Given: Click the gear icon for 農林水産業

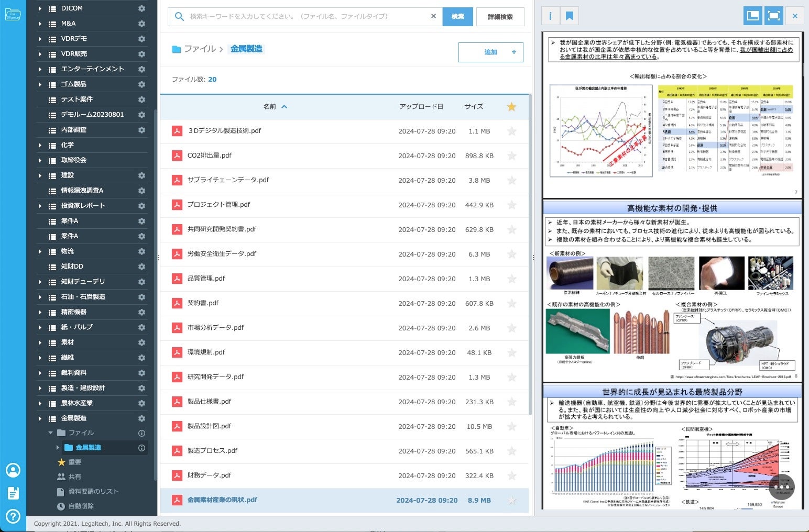Looking at the screenshot, I should [141, 403].
